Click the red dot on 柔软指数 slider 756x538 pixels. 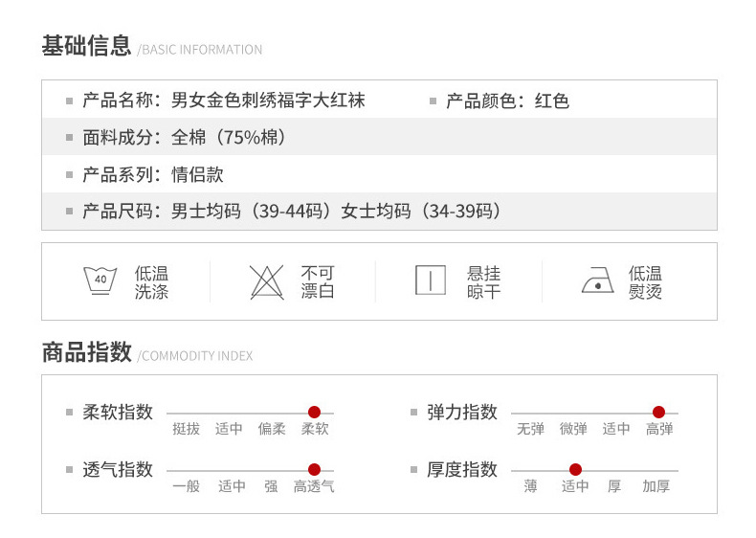(x=314, y=413)
